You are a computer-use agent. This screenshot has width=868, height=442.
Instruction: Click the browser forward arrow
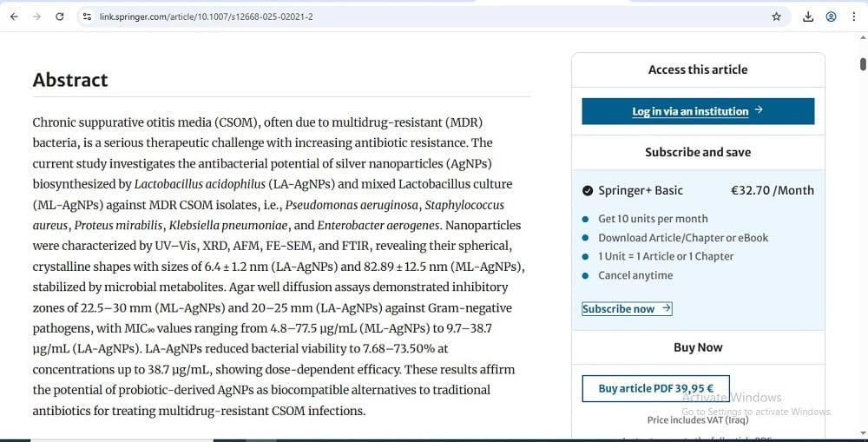coord(37,16)
